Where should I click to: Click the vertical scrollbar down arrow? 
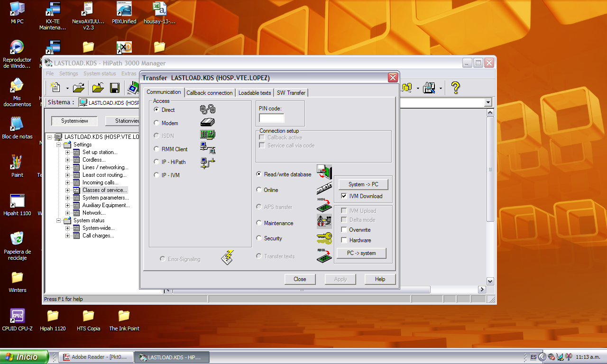(490, 281)
